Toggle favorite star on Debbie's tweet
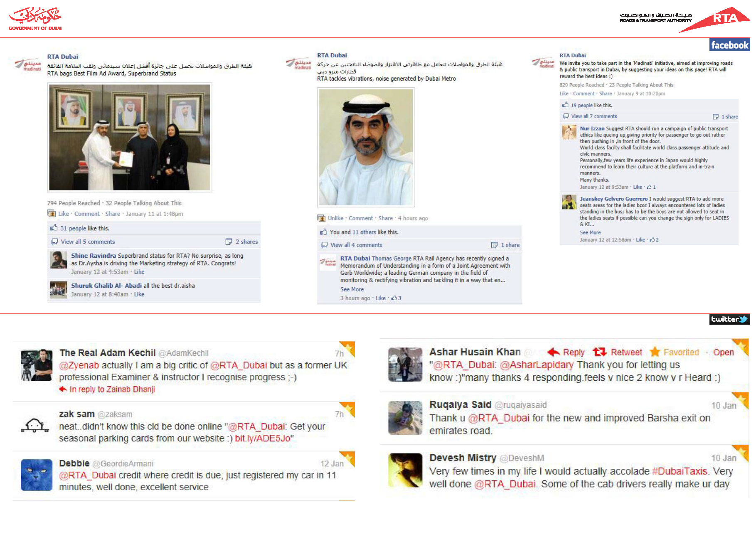The height and width of the screenshot is (535, 756). coord(348,458)
